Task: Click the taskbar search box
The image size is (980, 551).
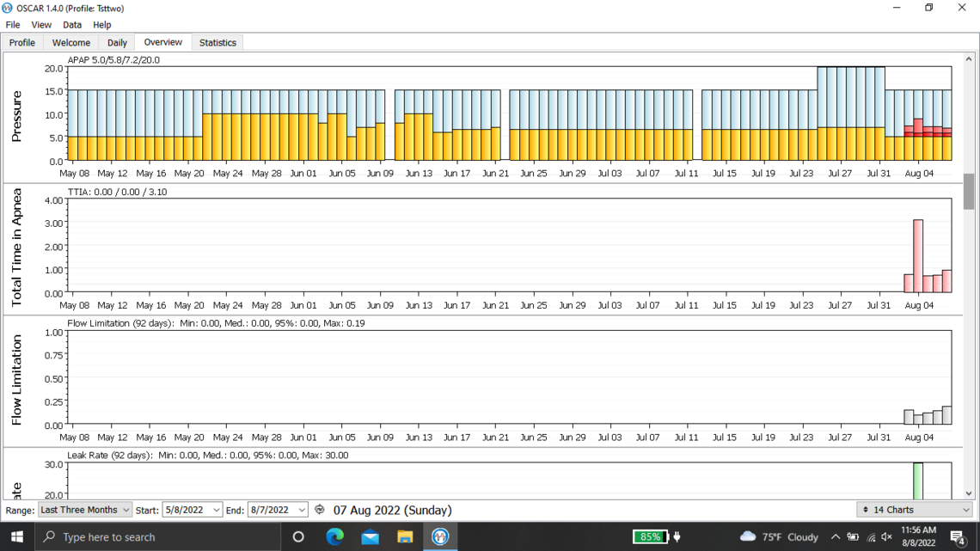Action: click(x=157, y=536)
